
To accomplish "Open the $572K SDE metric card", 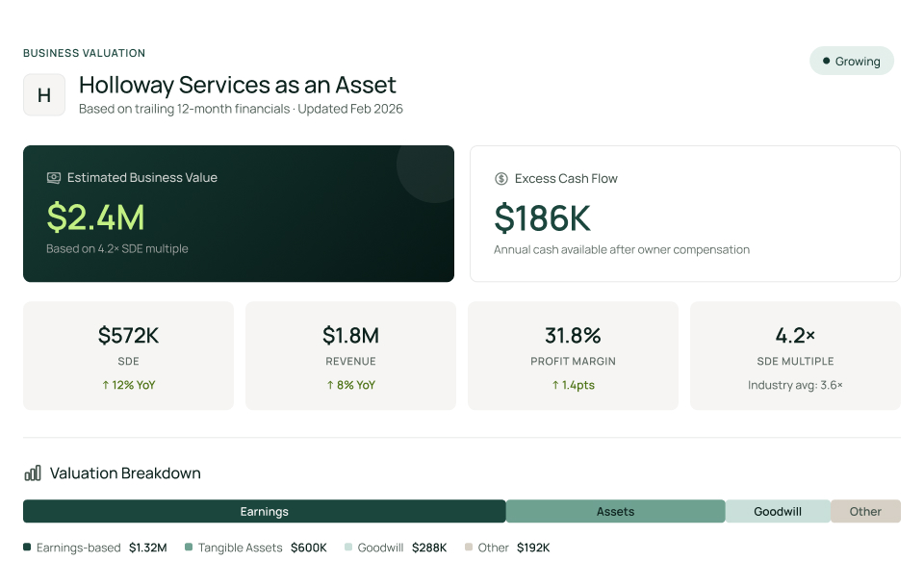I will pos(128,356).
